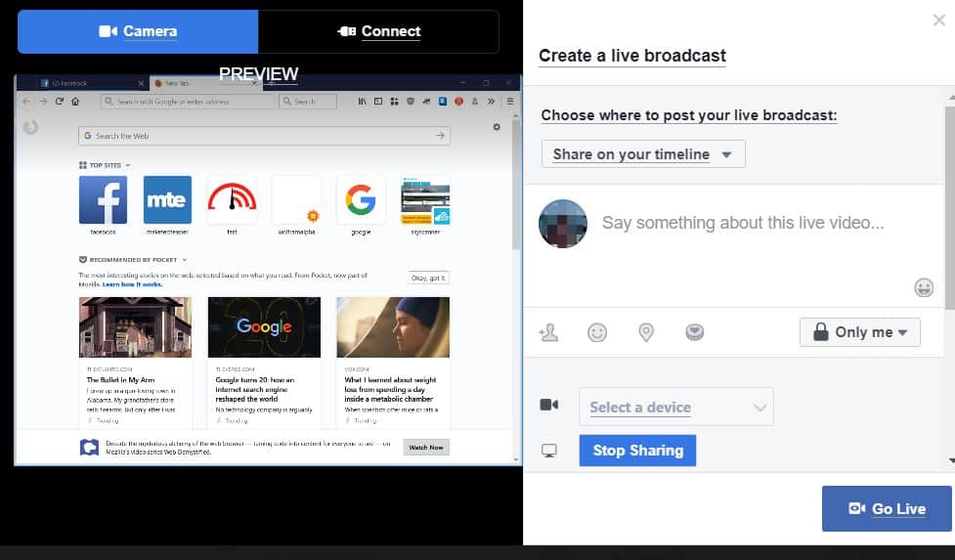
Task: Click the feeling/activity smiley icon
Action: coord(597,332)
